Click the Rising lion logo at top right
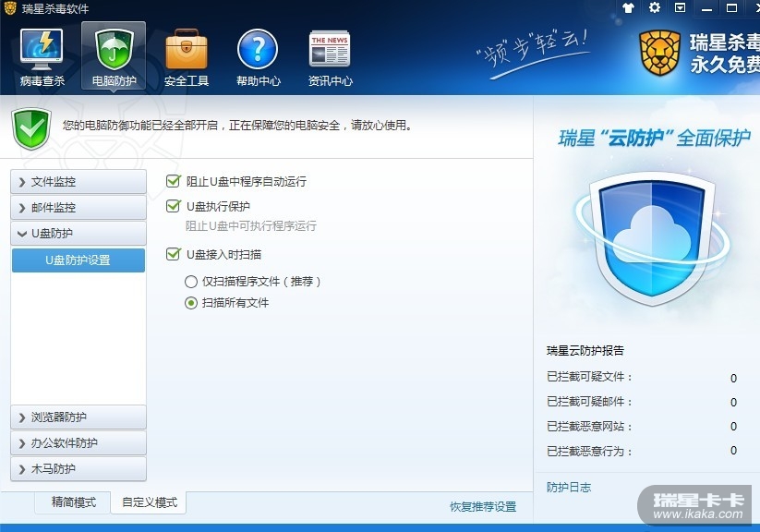 660,53
